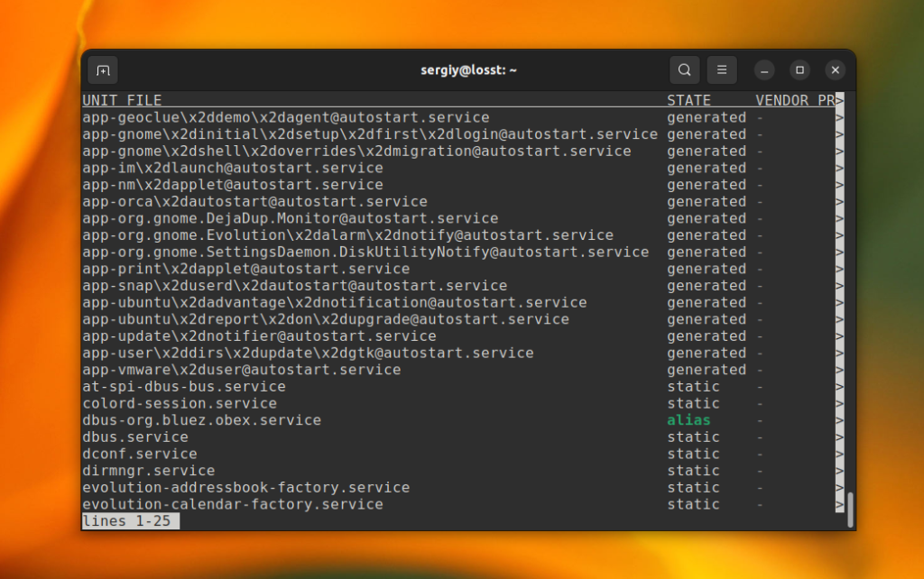Click the window title sergiy@losst
Screen dimensions: 924x579
tap(468, 70)
